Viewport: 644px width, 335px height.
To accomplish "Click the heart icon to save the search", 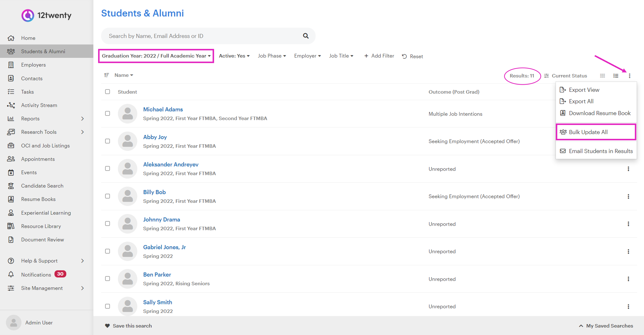I will point(107,326).
